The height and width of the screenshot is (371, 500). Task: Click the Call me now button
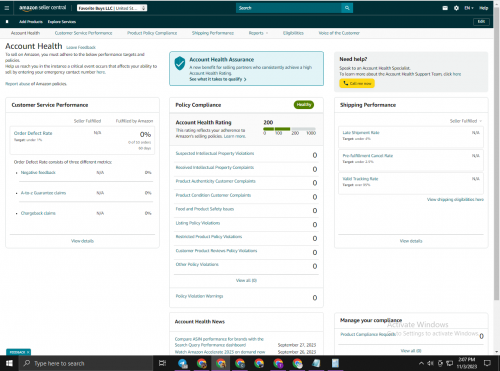pyautogui.click(x=357, y=83)
